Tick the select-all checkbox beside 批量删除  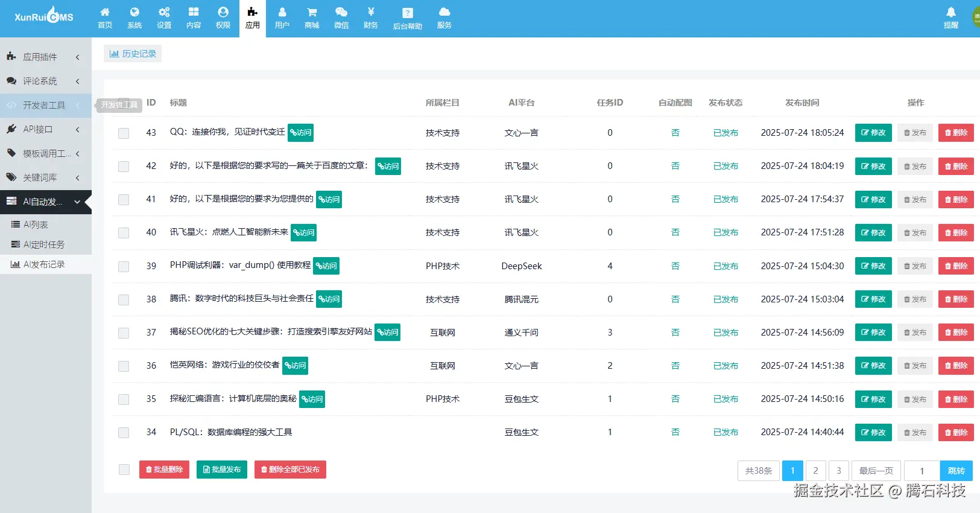click(x=124, y=470)
